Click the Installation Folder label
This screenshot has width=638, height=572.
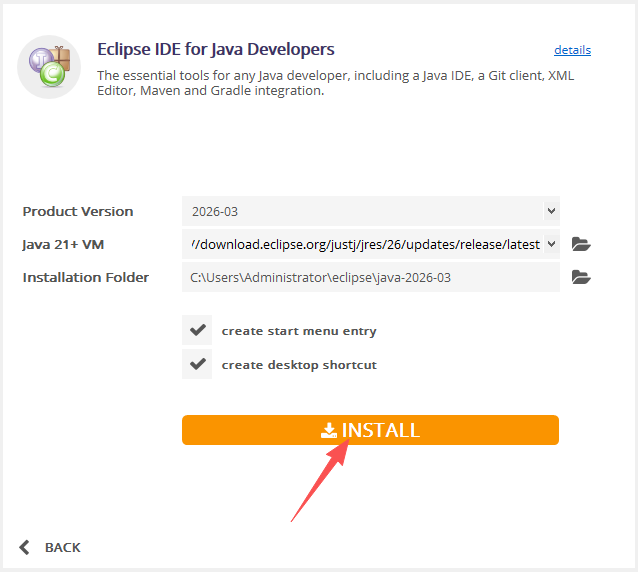85,277
